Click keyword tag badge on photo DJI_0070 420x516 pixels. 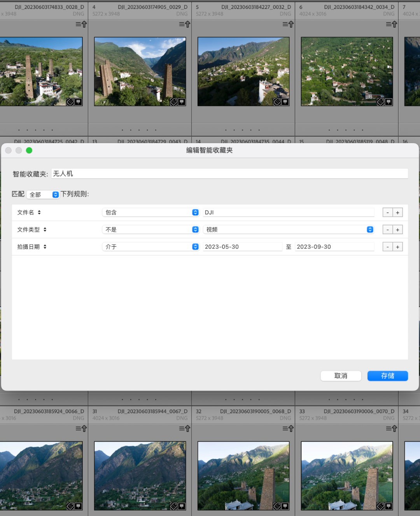pyautogui.click(x=380, y=506)
